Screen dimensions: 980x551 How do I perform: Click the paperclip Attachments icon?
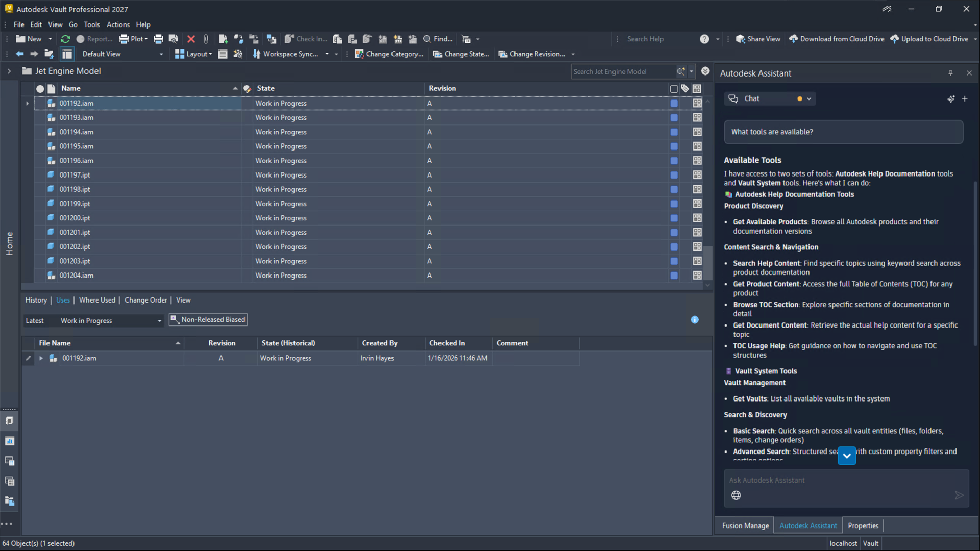(206, 39)
